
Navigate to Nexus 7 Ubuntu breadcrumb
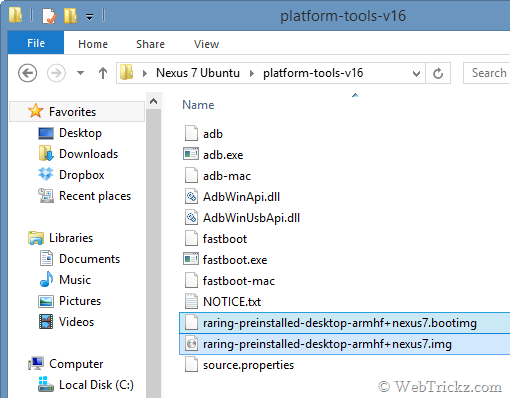[x=198, y=73]
